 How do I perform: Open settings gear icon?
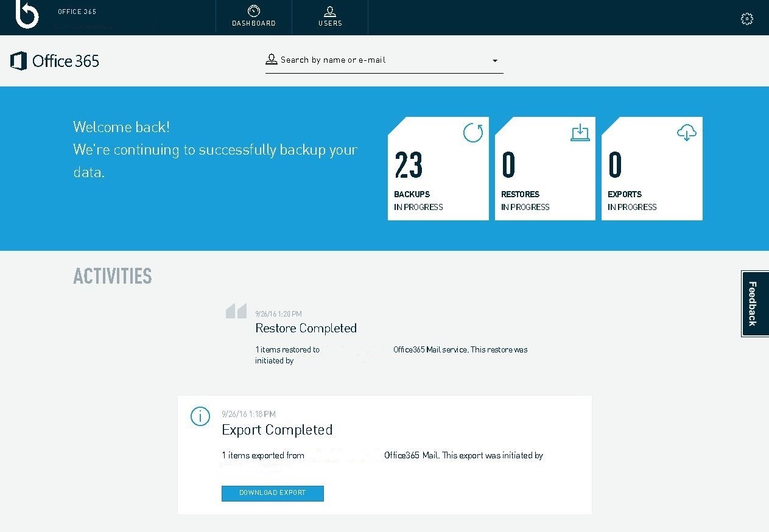pos(747,19)
